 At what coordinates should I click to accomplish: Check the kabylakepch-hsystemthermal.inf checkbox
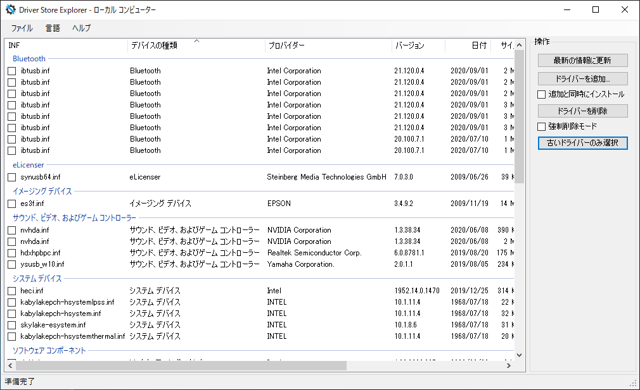click(x=12, y=337)
